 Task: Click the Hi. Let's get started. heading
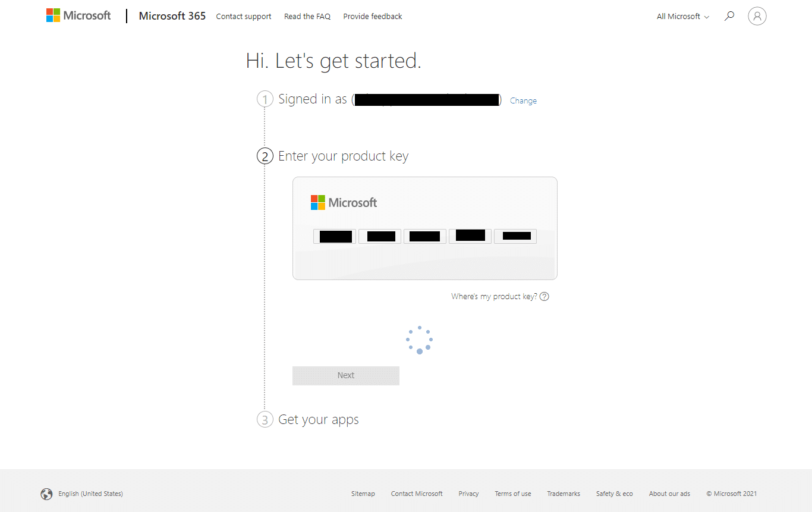point(333,61)
